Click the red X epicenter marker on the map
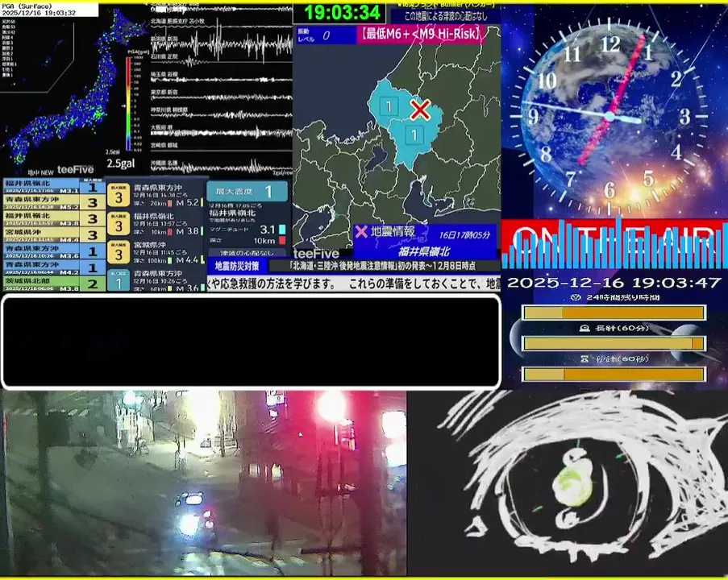This screenshot has height=580, width=728. pyautogui.click(x=420, y=110)
